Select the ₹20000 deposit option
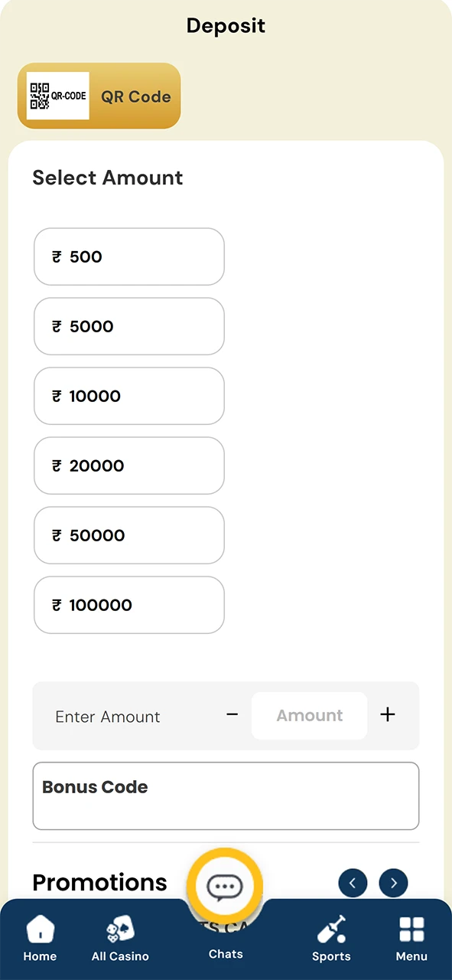452x980 pixels. (128, 465)
